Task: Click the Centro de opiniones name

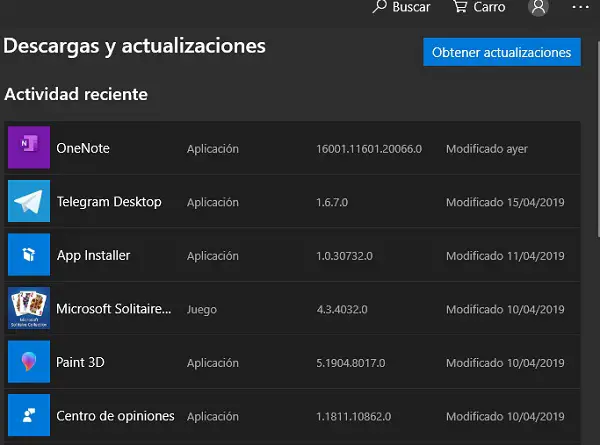Action: coord(115,416)
